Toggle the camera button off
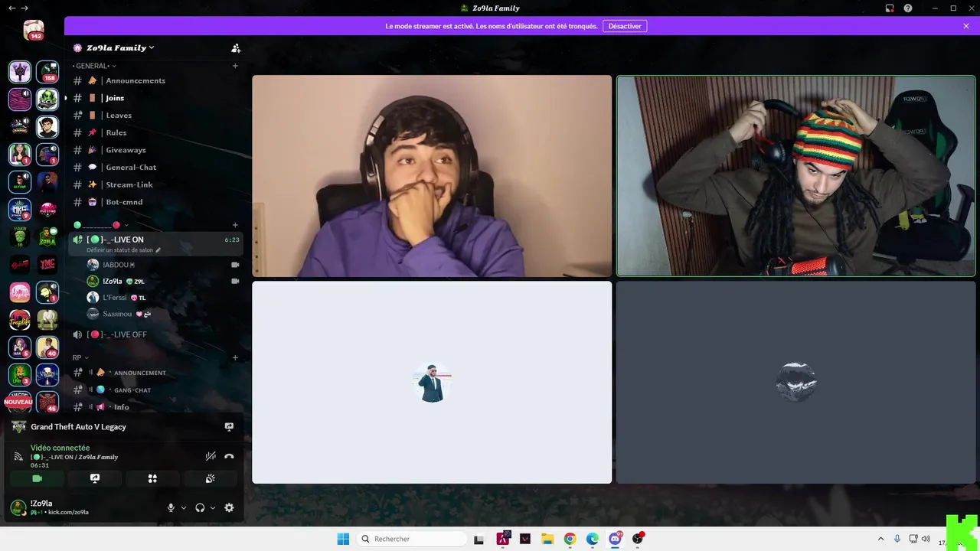 (x=37, y=478)
